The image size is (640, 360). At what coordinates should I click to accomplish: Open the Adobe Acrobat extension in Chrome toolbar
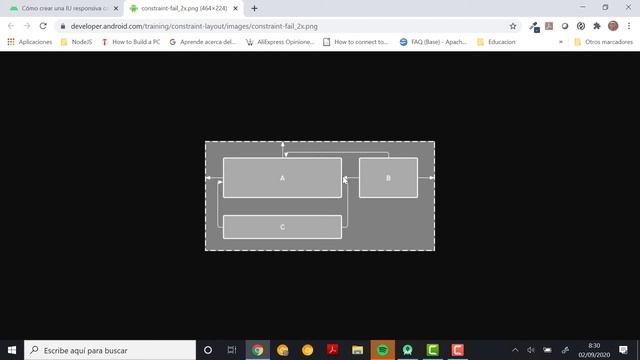(x=549, y=26)
